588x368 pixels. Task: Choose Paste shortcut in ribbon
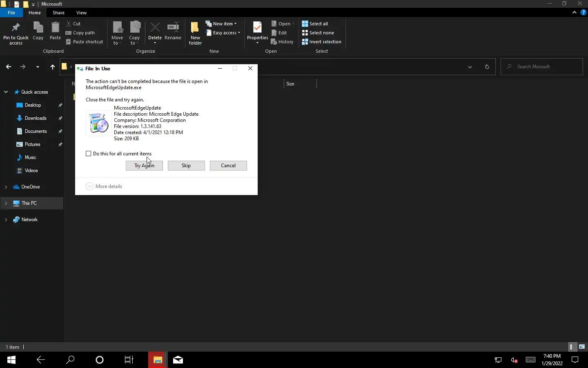[x=84, y=42]
